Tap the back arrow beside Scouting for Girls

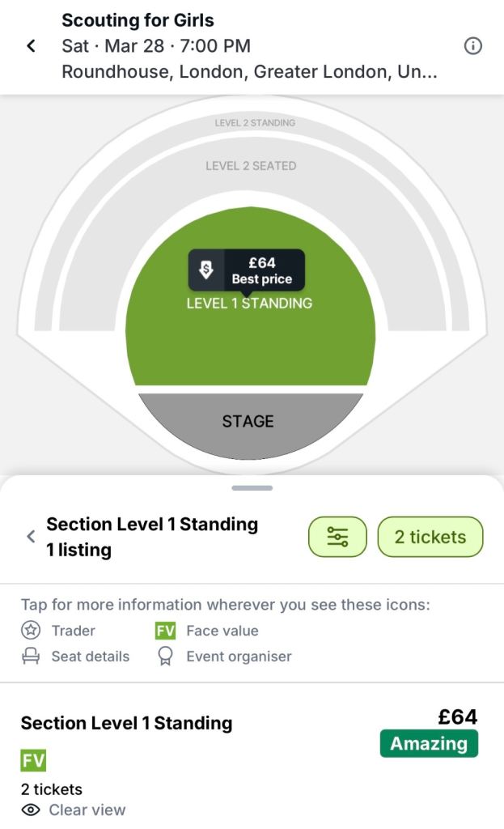coord(31,46)
